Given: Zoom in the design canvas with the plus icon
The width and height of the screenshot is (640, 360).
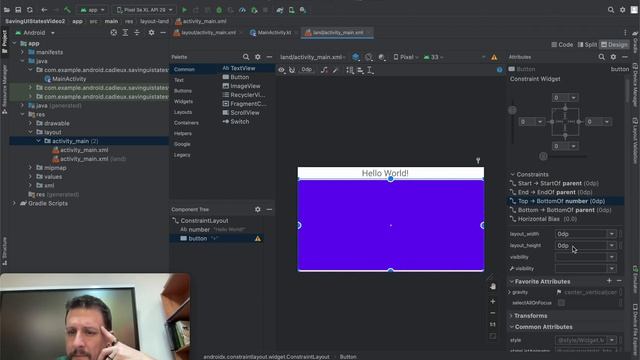Looking at the screenshot, I should point(493,301).
